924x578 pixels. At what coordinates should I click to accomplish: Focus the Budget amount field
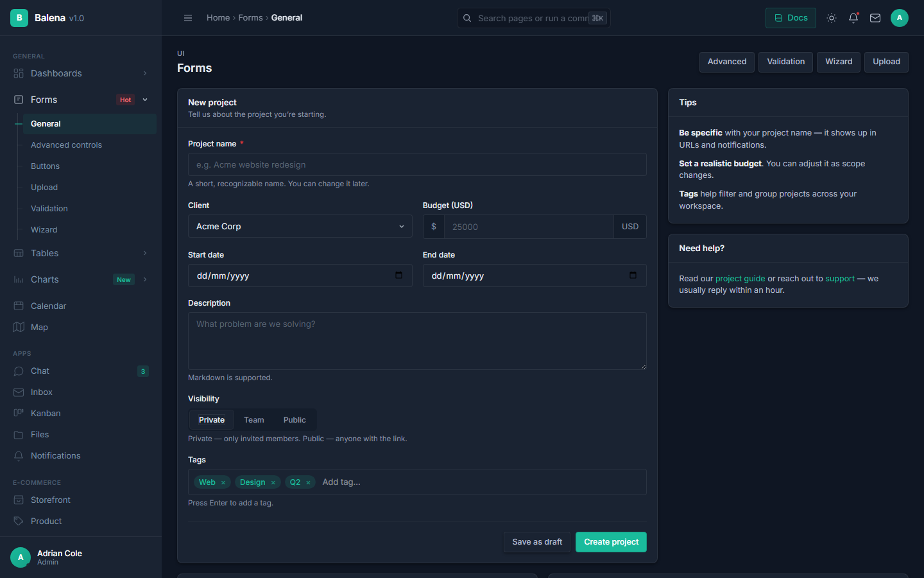pos(529,227)
